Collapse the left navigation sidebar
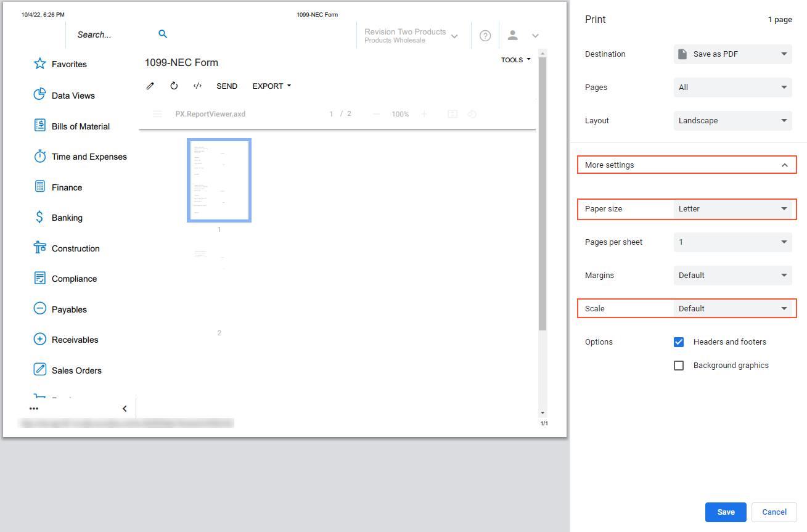 pos(125,408)
